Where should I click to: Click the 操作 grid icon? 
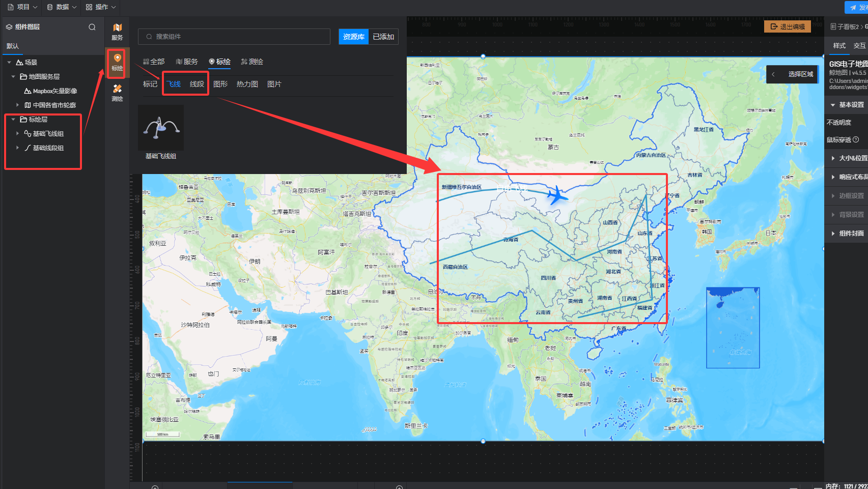(89, 7)
